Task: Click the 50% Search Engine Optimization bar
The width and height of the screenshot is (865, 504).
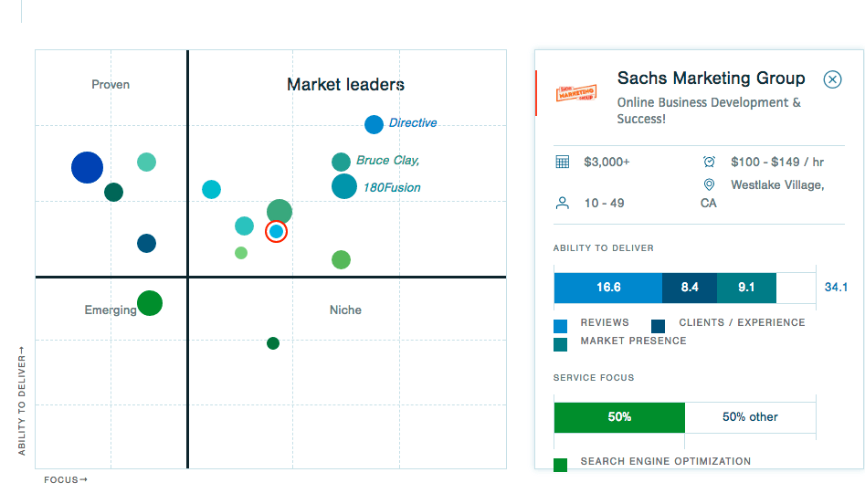Action: tap(619, 417)
